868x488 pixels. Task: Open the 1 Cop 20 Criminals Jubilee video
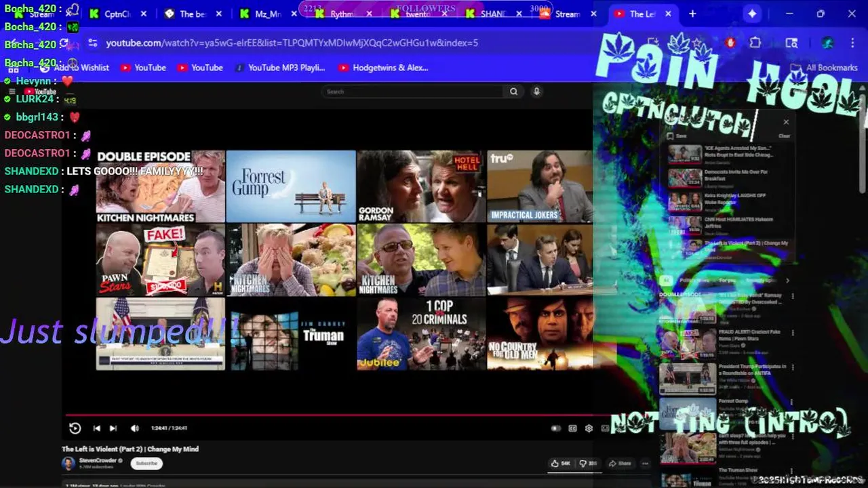(x=421, y=334)
